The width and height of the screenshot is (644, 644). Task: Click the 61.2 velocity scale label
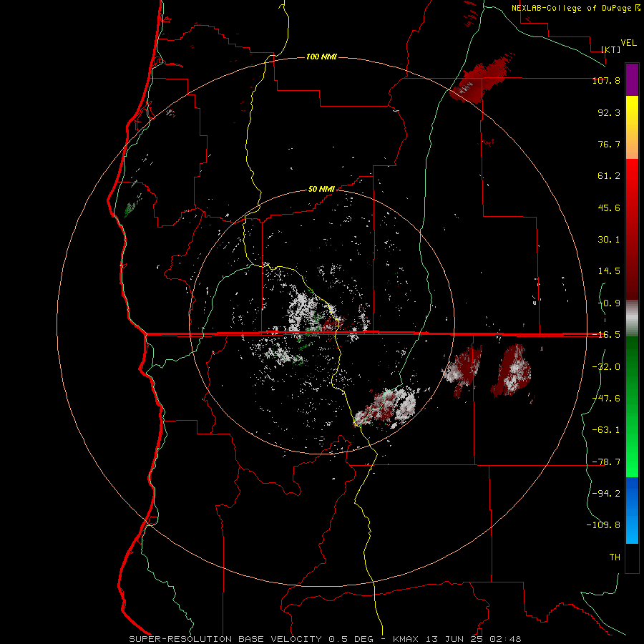tap(609, 176)
